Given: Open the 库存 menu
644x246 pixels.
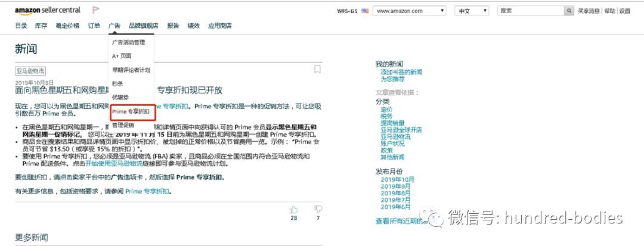Looking at the screenshot, I should [41, 26].
